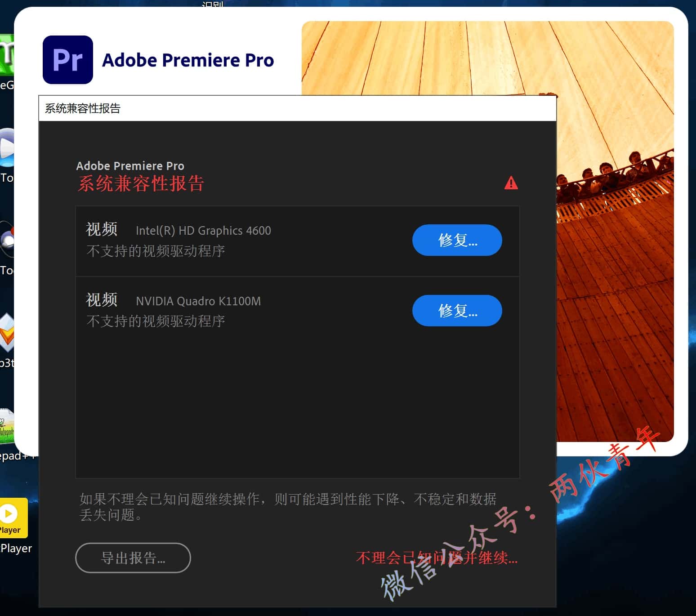Fix the NVIDIA Quadro K1100M driver
696x616 pixels.
457,311
